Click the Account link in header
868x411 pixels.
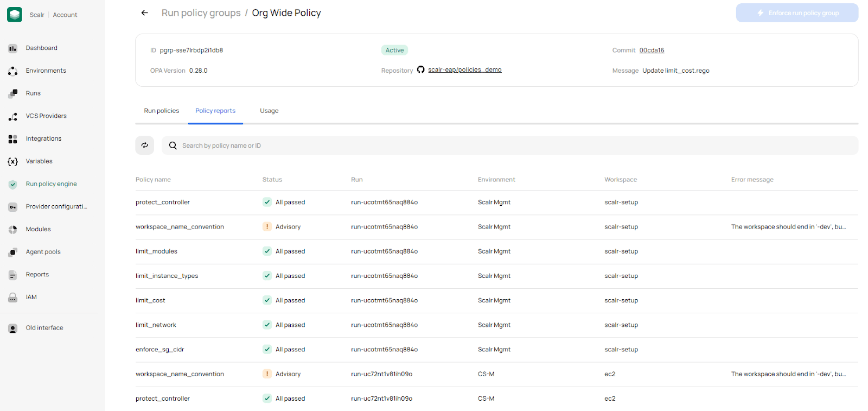tap(65, 15)
